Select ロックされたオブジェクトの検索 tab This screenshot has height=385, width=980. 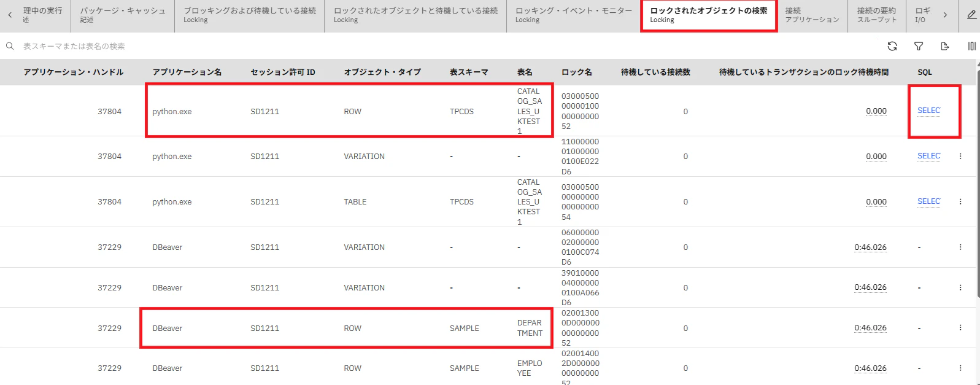point(709,15)
